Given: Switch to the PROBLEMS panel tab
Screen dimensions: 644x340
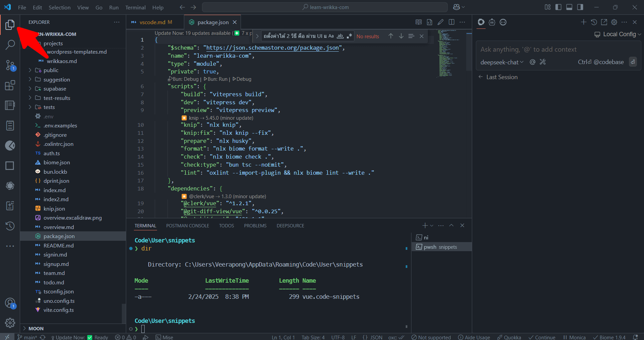Looking at the screenshot, I should pyautogui.click(x=255, y=226).
